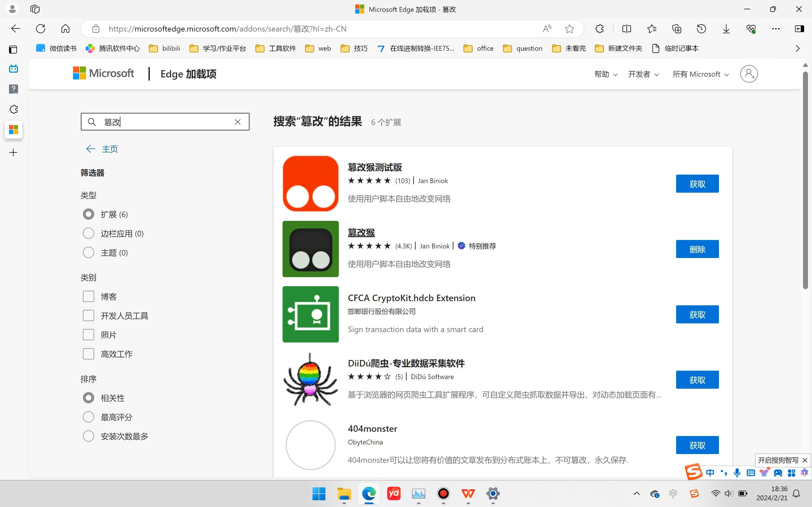Open WPS Office from taskbar
812x507 pixels.
[x=468, y=493]
